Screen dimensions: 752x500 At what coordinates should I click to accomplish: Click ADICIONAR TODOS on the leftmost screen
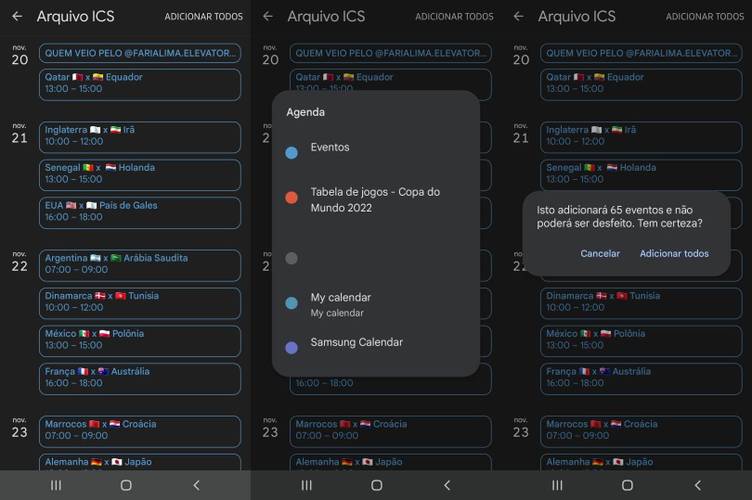203,17
